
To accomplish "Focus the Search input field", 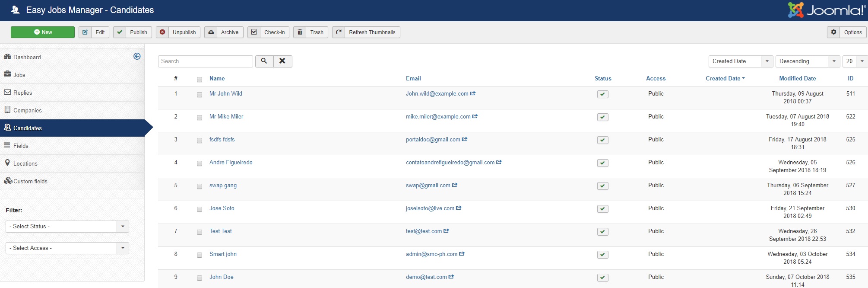I will [x=206, y=61].
